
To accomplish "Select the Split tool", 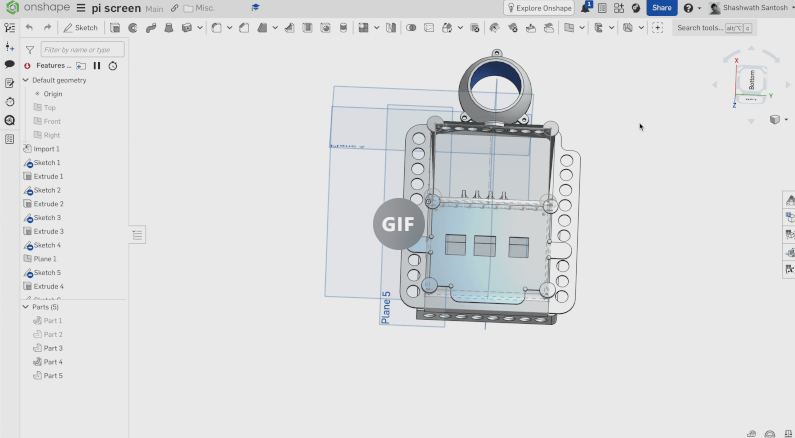I will pos(429,28).
